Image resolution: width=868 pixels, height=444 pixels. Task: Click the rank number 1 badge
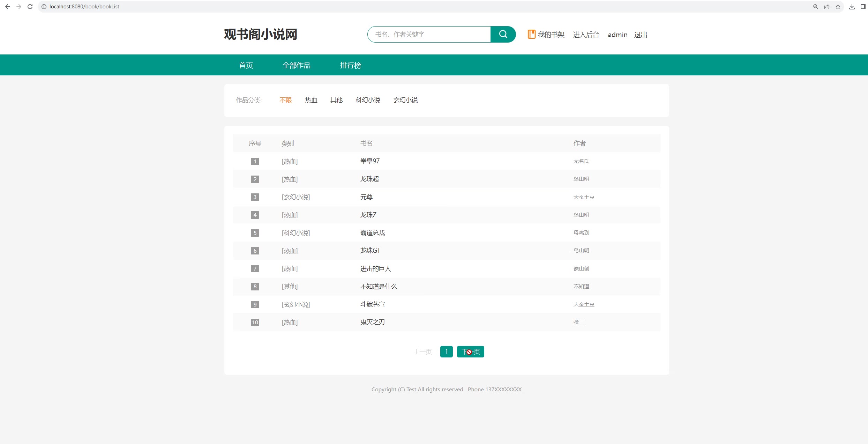pos(255,161)
